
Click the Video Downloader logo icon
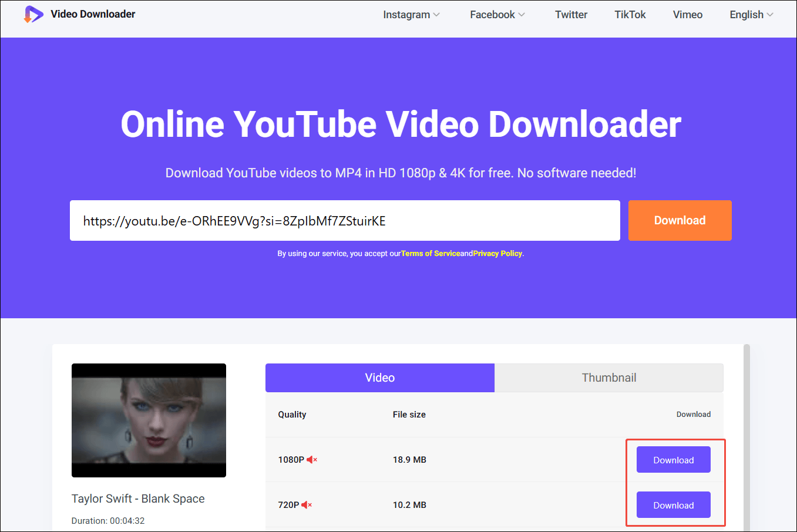click(x=33, y=14)
